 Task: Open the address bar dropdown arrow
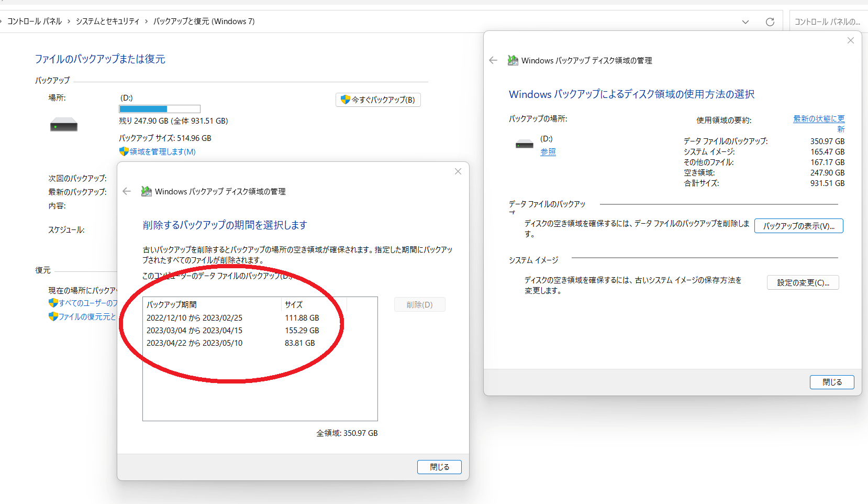[x=745, y=21]
